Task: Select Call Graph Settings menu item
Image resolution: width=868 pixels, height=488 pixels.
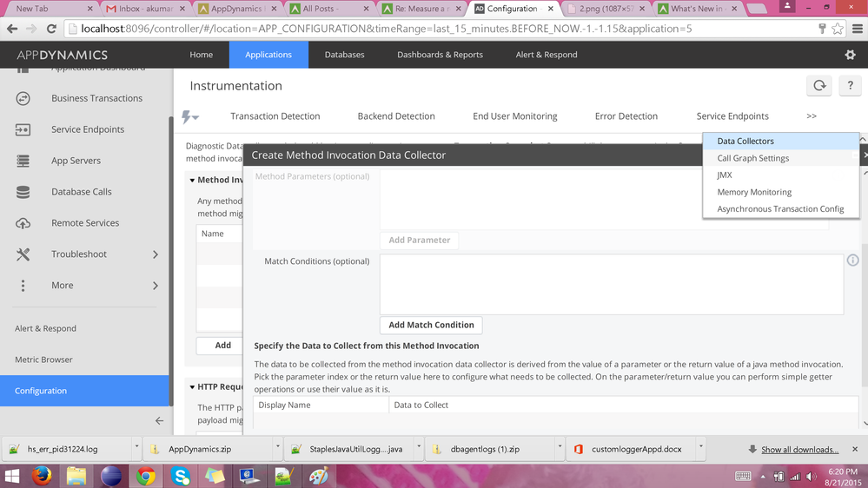Action: (780, 158)
